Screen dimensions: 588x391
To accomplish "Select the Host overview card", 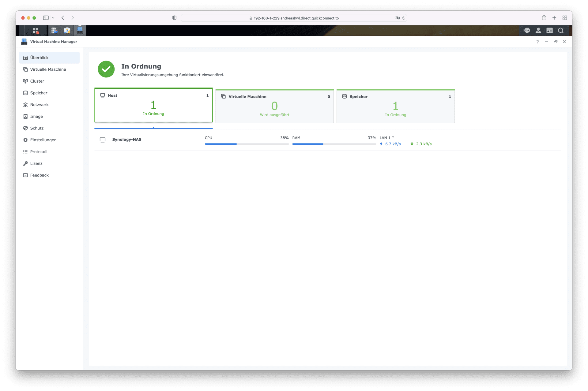I will tap(153, 105).
